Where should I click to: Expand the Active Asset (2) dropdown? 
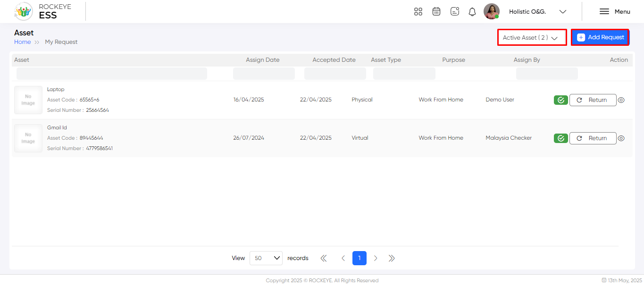[532, 37]
